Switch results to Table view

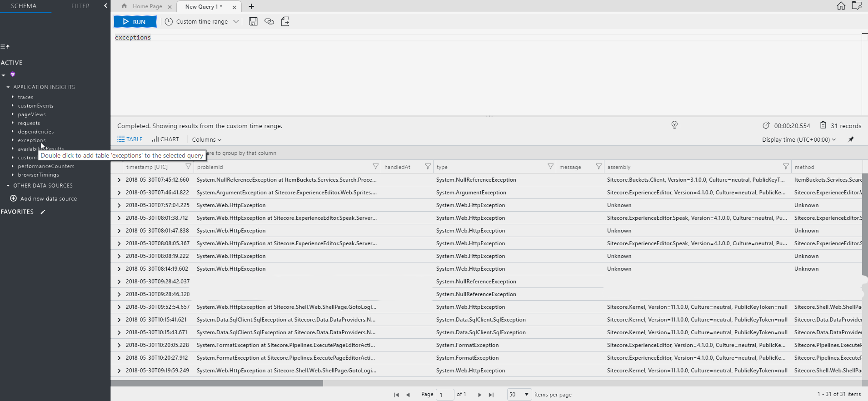click(x=130, y=139)
